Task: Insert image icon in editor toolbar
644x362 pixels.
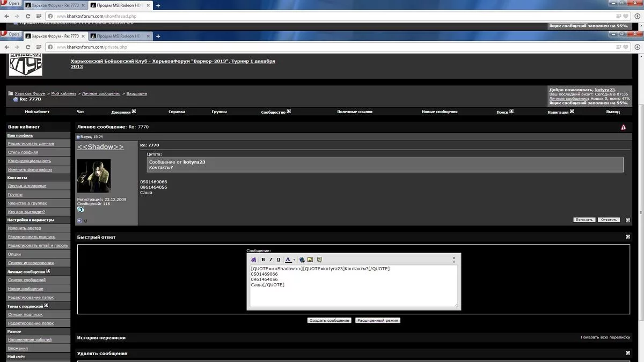Action: pyautogui.click(x=310, y=260)
